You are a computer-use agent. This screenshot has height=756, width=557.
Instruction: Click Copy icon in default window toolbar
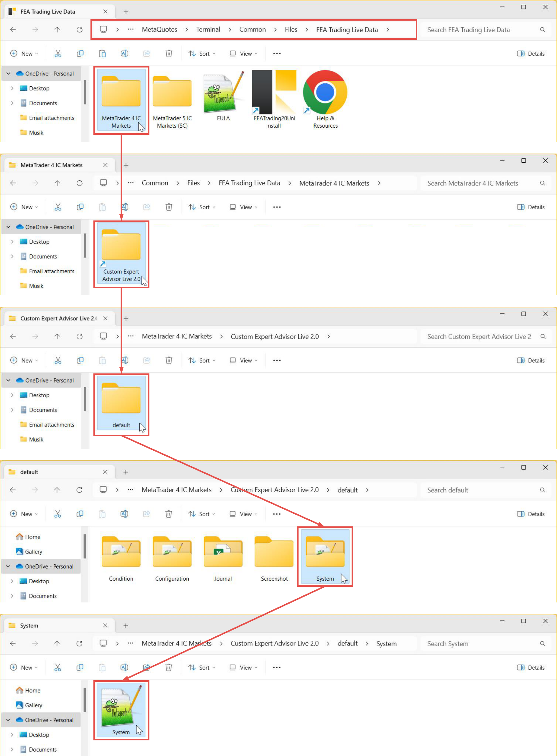click(x=80, y=514)
